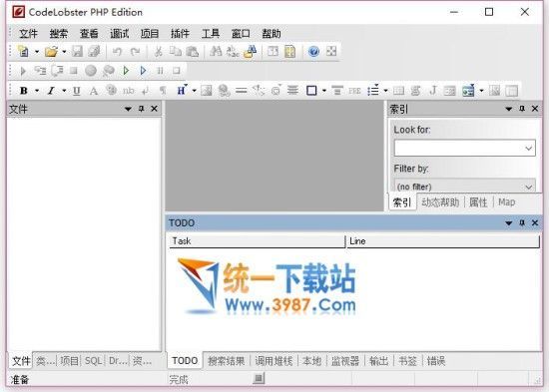Click the Paste clipboard icon
The width and height of the screenshot is (549, 392).
pyautogui.click(x=193, y=52)
